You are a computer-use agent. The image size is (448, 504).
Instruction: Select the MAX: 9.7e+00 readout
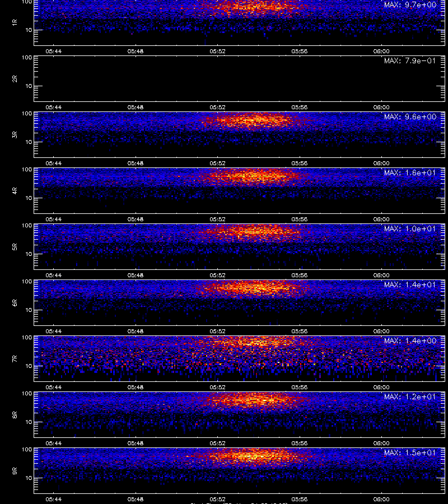[x=410, y=5]
